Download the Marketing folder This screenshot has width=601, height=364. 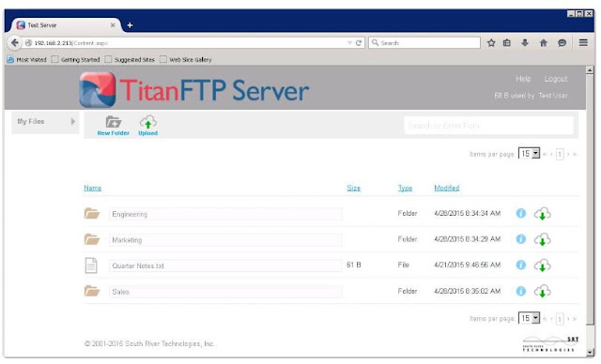[x=543, y=239]
